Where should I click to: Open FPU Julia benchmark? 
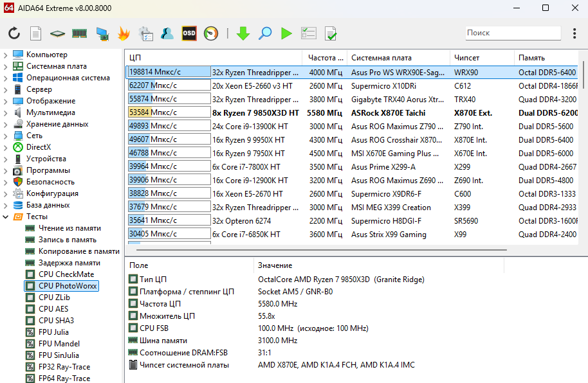(53, 332)
